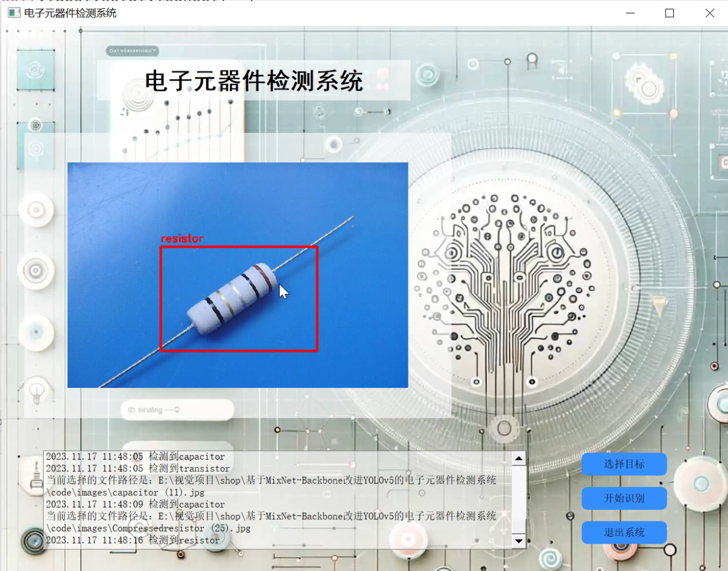Click the log panel scrollbar thumb

(519, 527)
